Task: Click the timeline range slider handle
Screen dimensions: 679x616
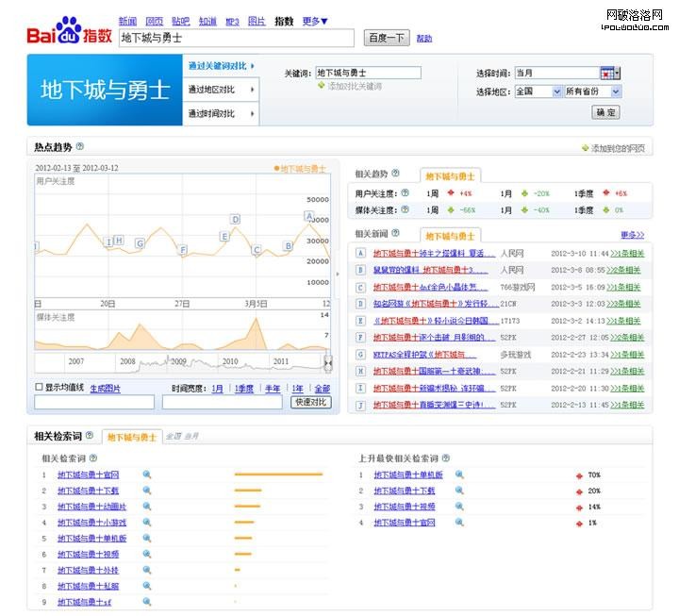Action: point(328,363)
